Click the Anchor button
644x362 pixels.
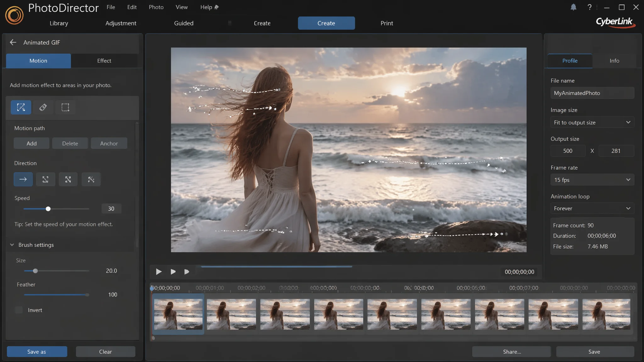pos(109,143)
